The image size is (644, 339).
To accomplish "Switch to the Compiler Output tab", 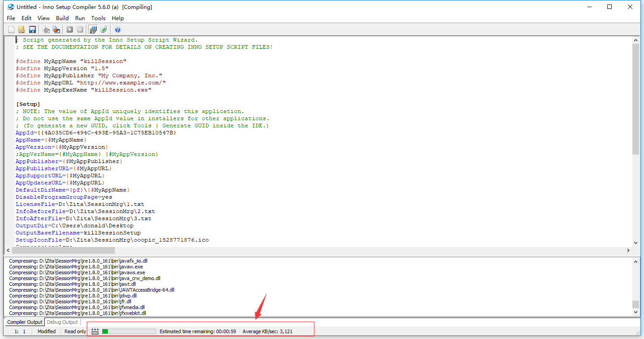I will click(25, 322).
